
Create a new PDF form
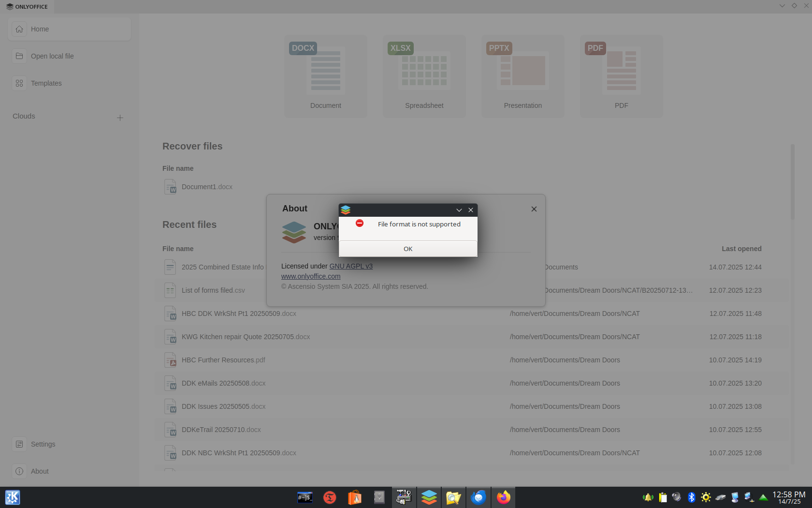tap(622, 76)
